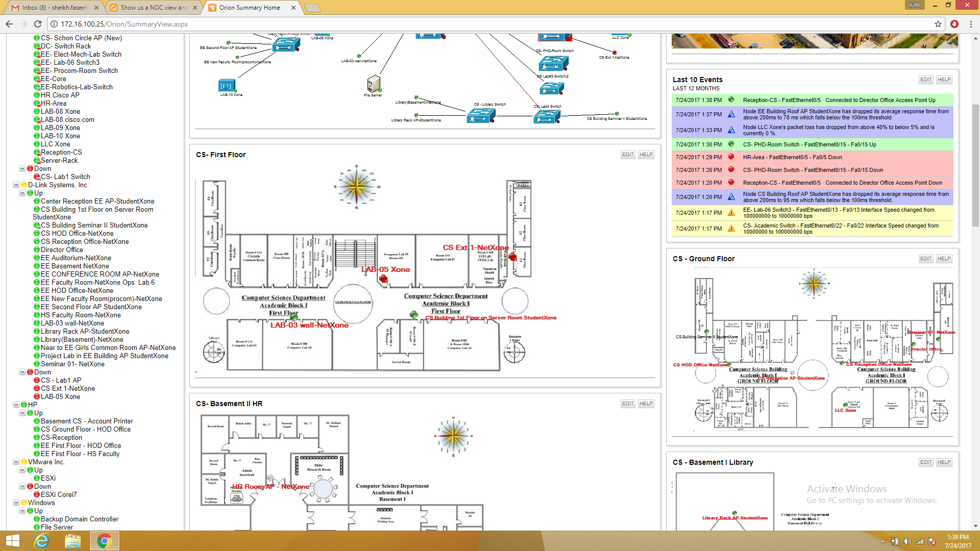Viewport: 980px width, 551px height.
Task: Open Internet Explorer from the taskbar
Action: coord(41,540)
